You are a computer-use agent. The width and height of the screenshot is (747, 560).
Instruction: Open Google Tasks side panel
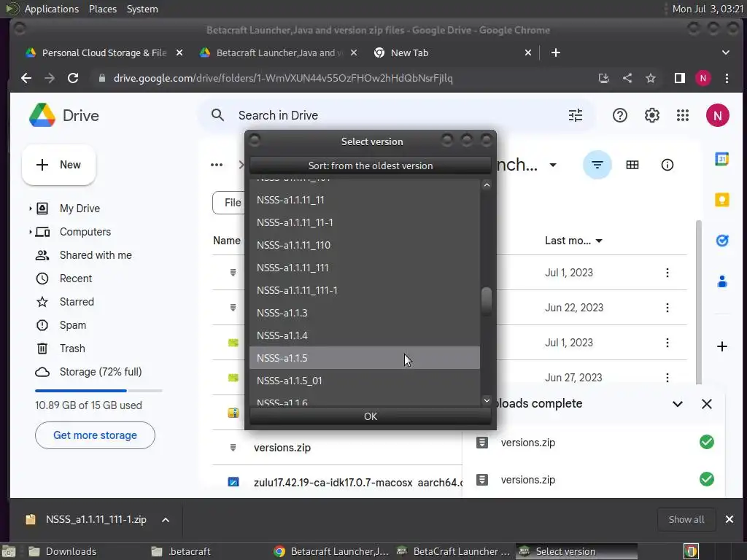[x=721, y=241]
